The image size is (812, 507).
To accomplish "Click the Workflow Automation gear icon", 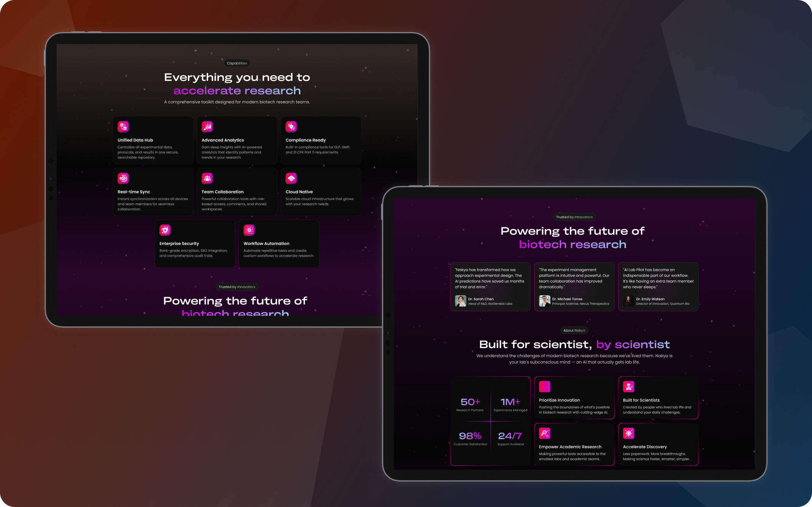I will pyautogui.click(x=249, y=230).
